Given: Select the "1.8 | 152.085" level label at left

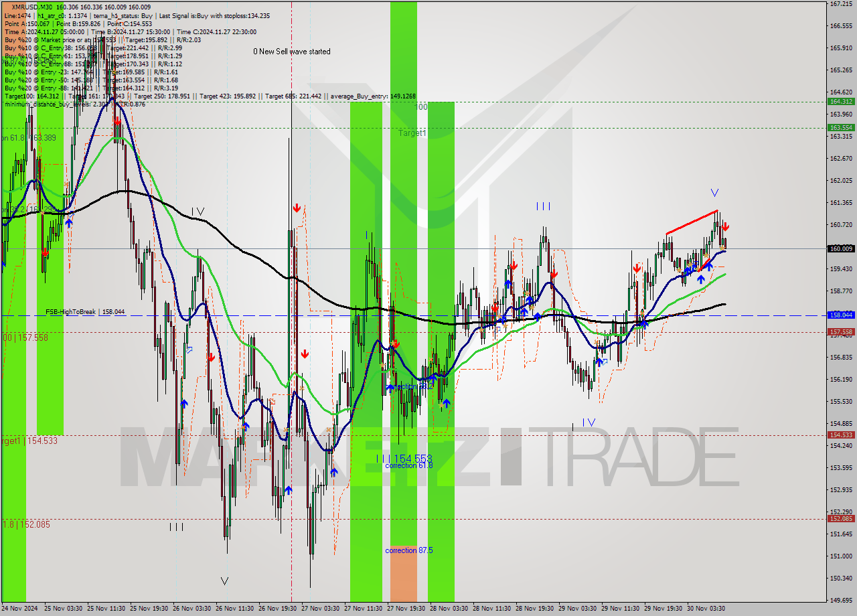Looking at the screenshot, I should 25,524.
